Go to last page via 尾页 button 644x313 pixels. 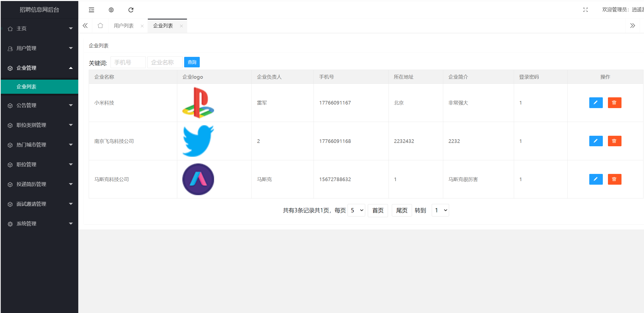(402, 210)
